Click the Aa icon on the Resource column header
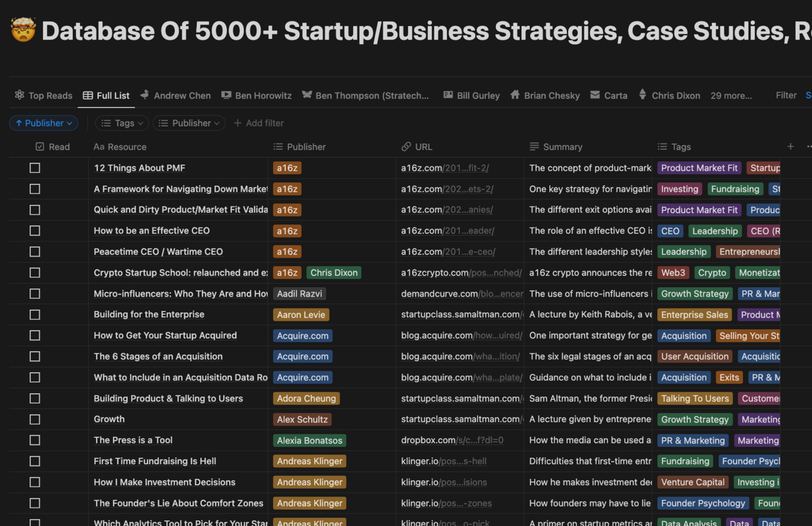The image size is (812, 526). (x=99, y=146)
